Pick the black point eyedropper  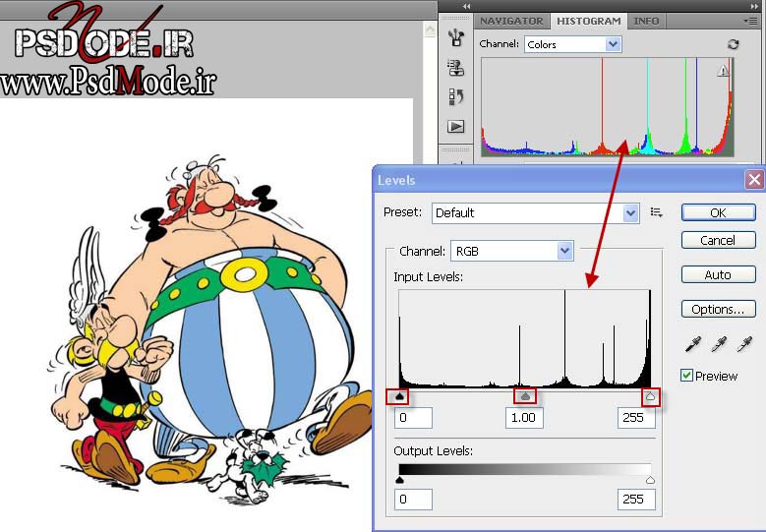(692, 344)
